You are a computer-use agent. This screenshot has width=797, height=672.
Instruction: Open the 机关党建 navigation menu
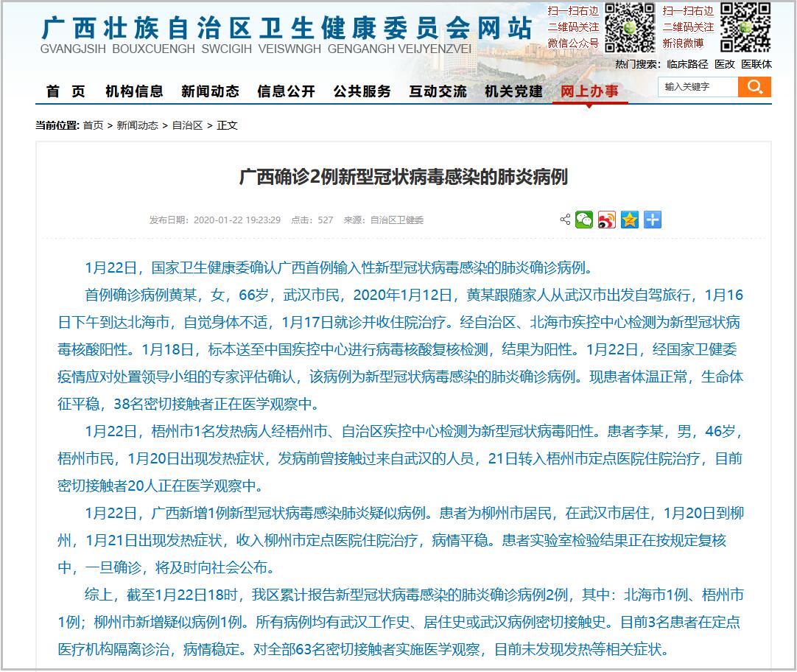pyautogui.click(x=513, y=91)
